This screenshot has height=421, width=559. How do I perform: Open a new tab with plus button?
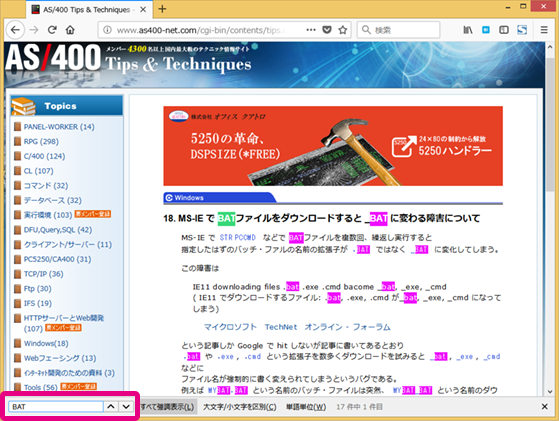(x=162, y=9)
